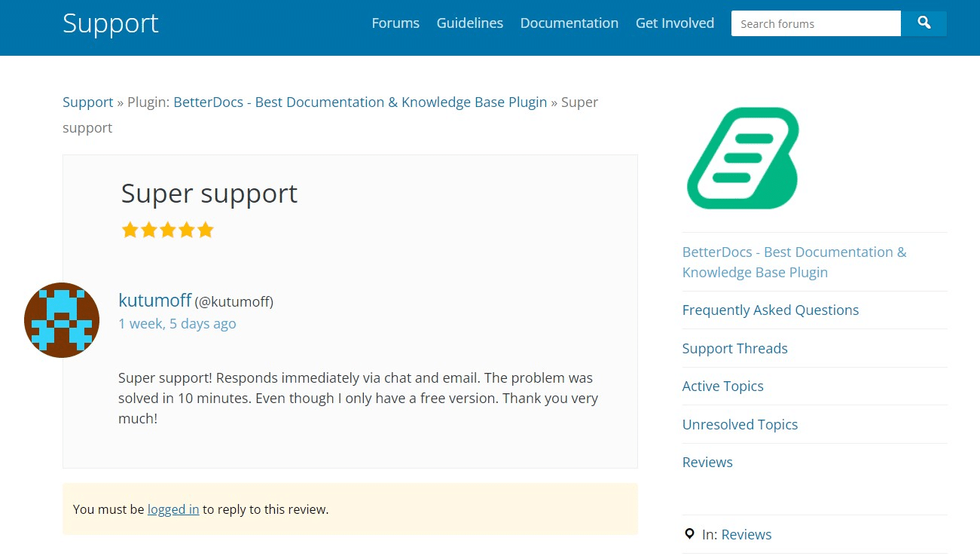Click inside the Search forums field

point(815,23)
